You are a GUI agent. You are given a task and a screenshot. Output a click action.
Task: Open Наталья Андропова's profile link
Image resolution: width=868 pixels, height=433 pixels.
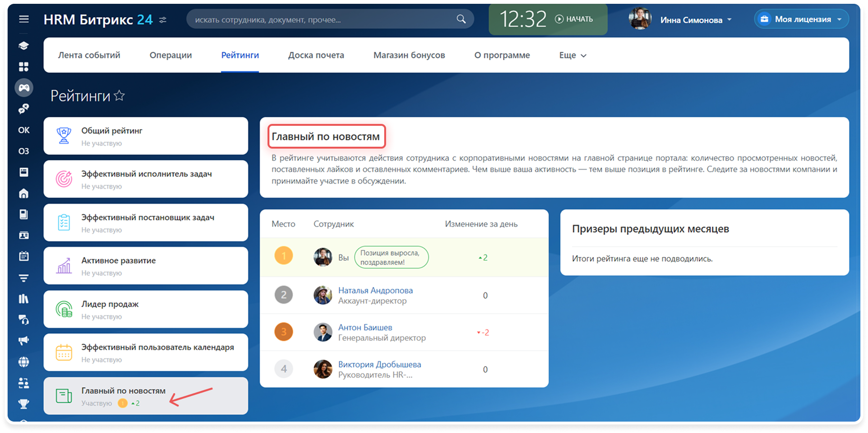coord(375,290)
